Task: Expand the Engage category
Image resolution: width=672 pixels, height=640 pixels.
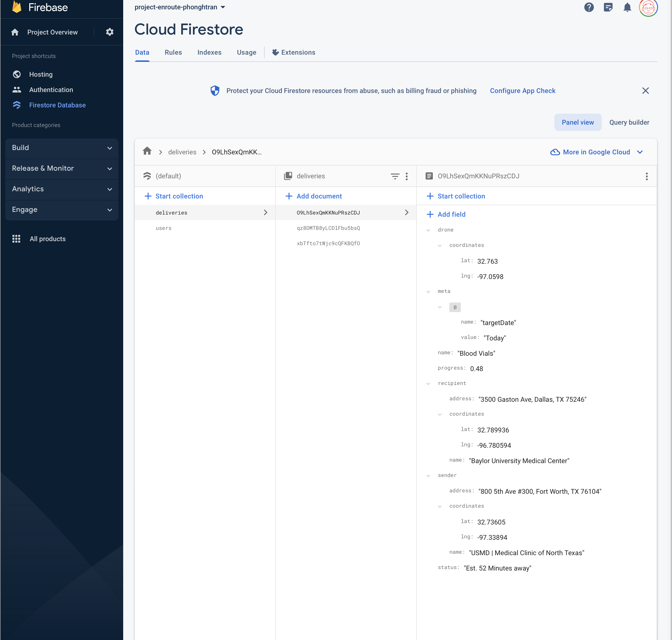Action: (x=62, y=210)
